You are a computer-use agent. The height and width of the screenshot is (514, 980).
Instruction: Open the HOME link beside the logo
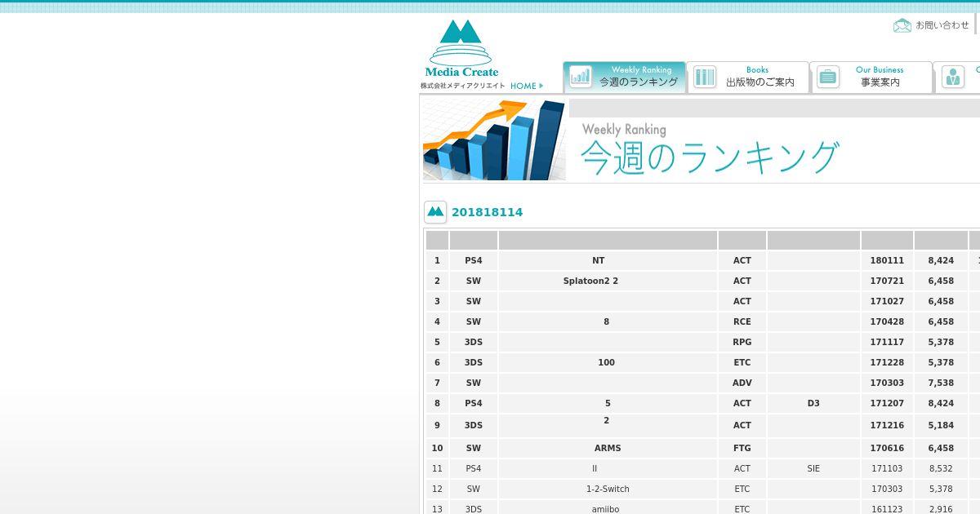(527, 86)
